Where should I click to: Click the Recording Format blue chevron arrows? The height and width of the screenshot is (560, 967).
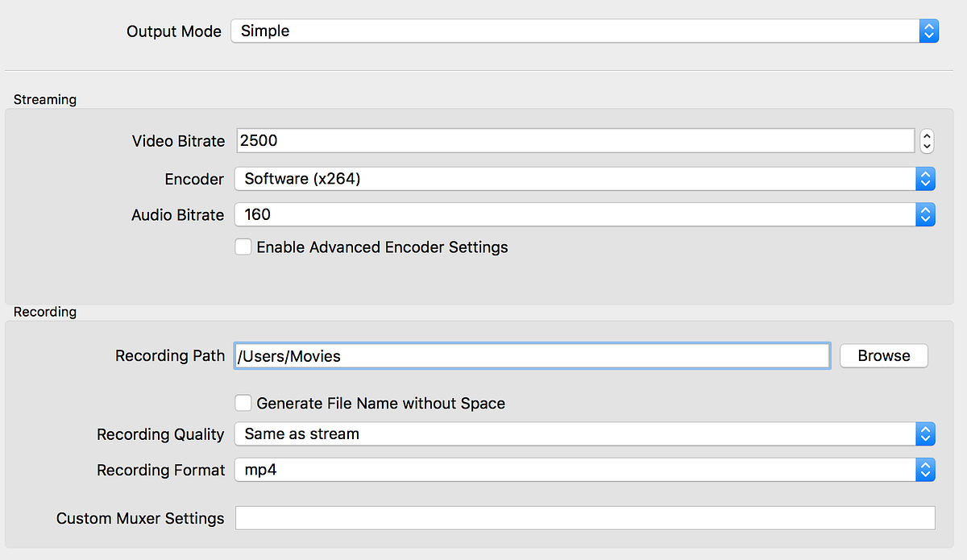pos(925,470)
